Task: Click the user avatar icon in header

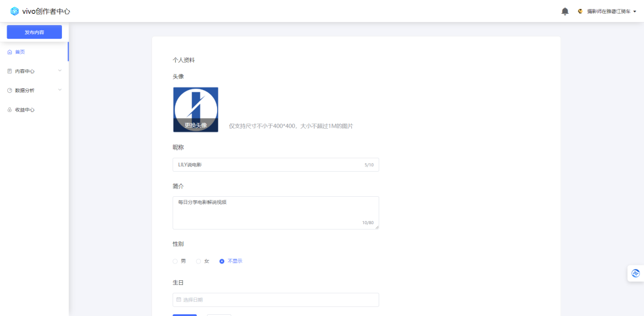Action: (x=580, y=11)
